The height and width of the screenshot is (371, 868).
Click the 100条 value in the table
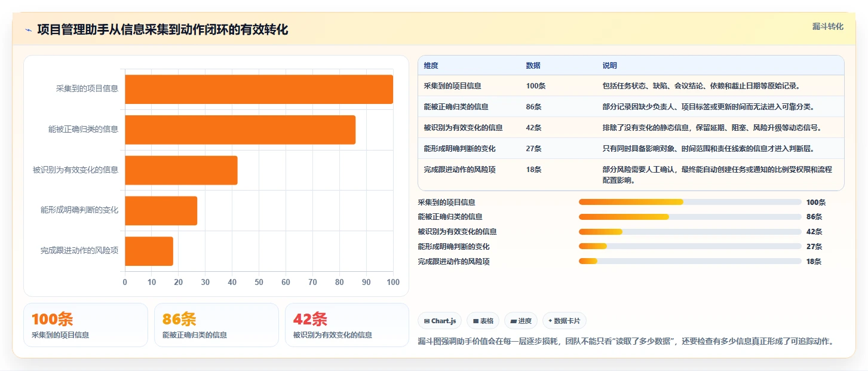pos(536,86)
